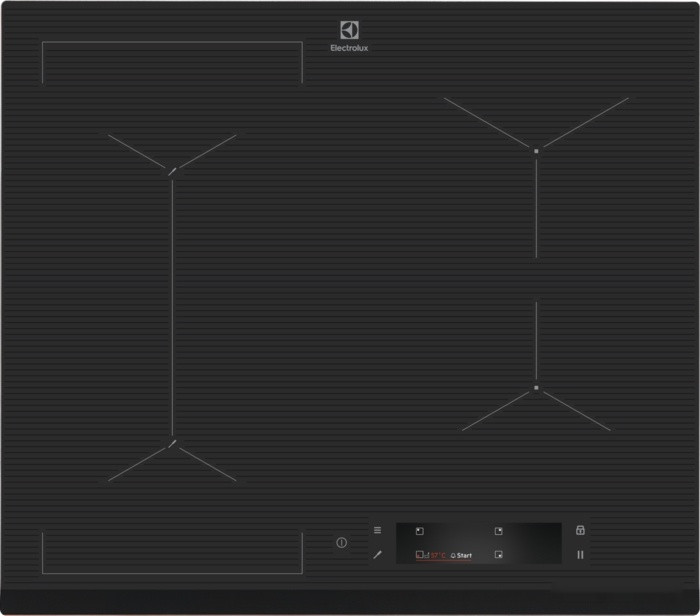Click the Electrolux logo emblem

pyautogui.click(x=349, y=31)
